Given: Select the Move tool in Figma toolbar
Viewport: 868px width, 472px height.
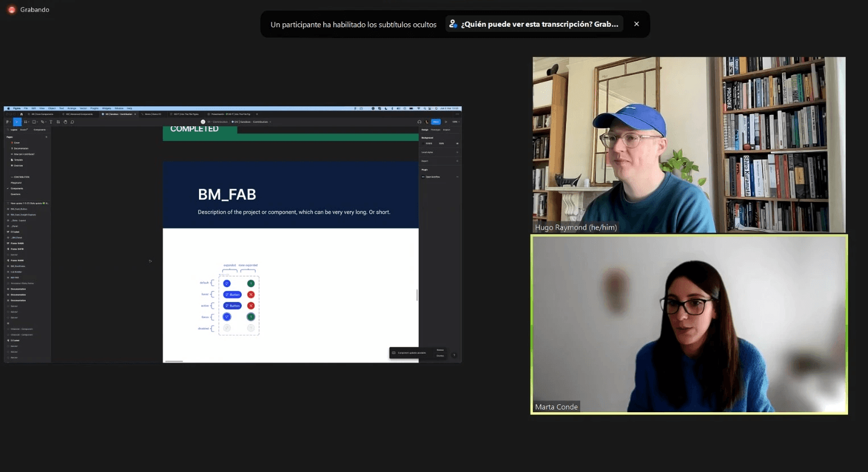Looking at the screenshot, I should (17, 122).
